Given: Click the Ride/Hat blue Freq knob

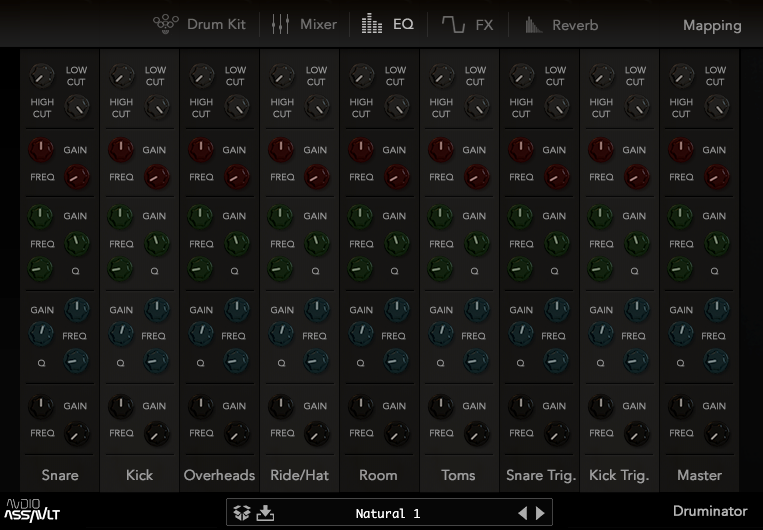Looking at the screenshot, I should click(x=281, y=334).
